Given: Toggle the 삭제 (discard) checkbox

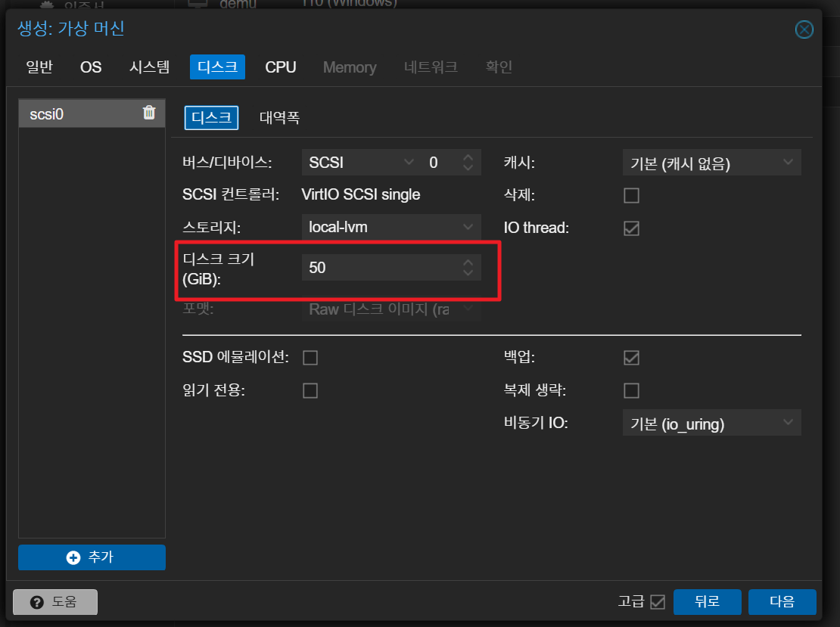Looking at the screenshot, I should click(x=631, y=195).
